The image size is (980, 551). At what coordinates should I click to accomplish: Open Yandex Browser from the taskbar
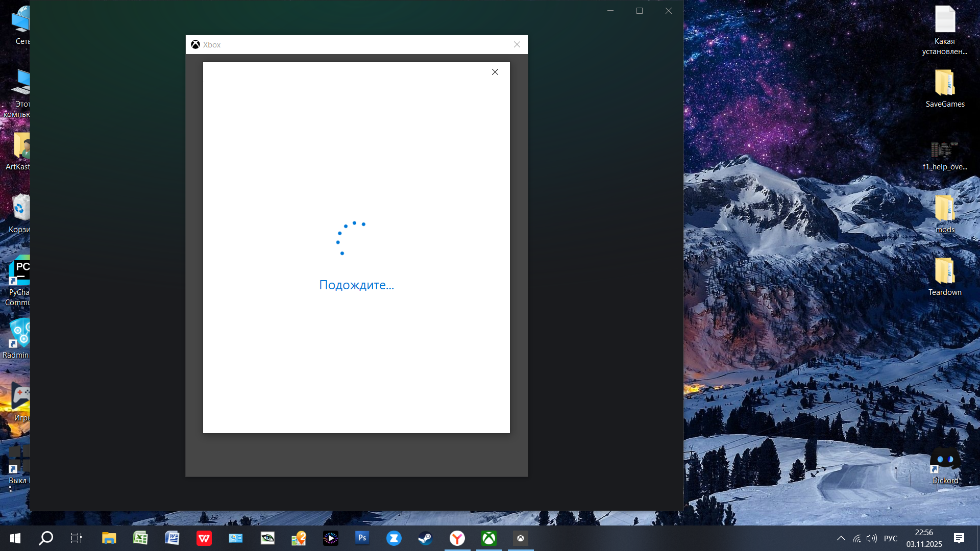457,538
